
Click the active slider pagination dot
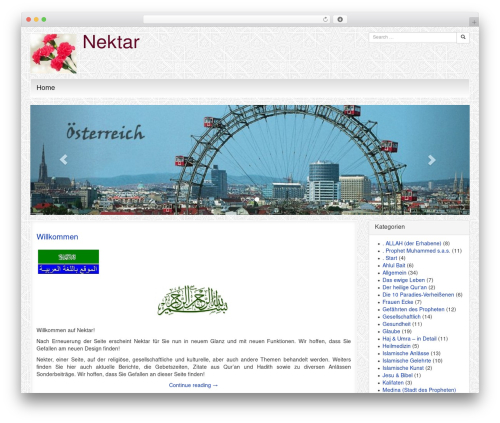(x=257, y=199)
